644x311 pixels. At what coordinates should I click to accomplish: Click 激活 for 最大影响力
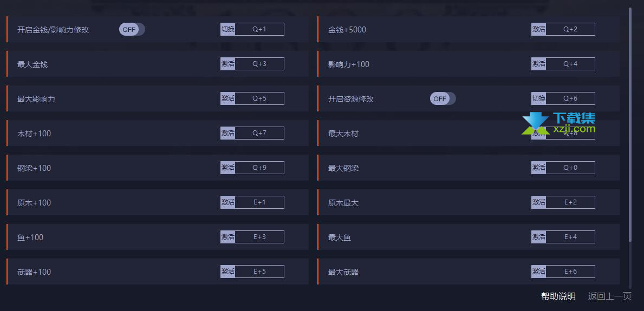click(x=228, y=98)
